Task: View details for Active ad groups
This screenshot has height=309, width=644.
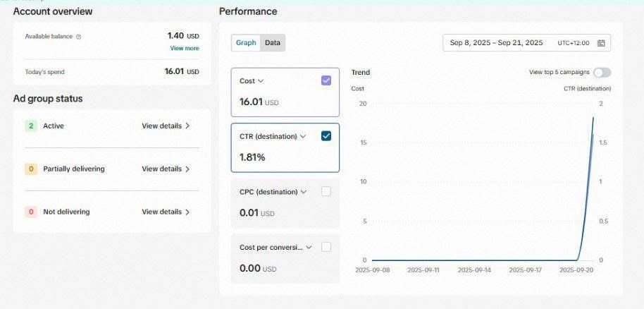Action: point(166,126)
